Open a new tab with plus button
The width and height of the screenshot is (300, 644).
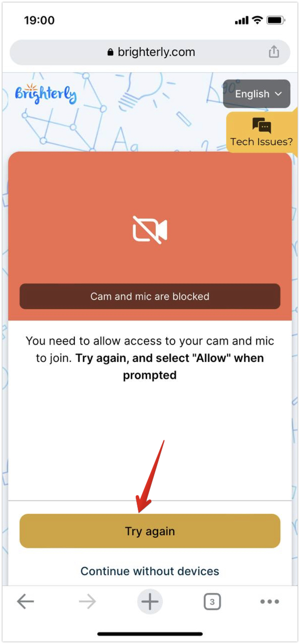pos(150,602)
